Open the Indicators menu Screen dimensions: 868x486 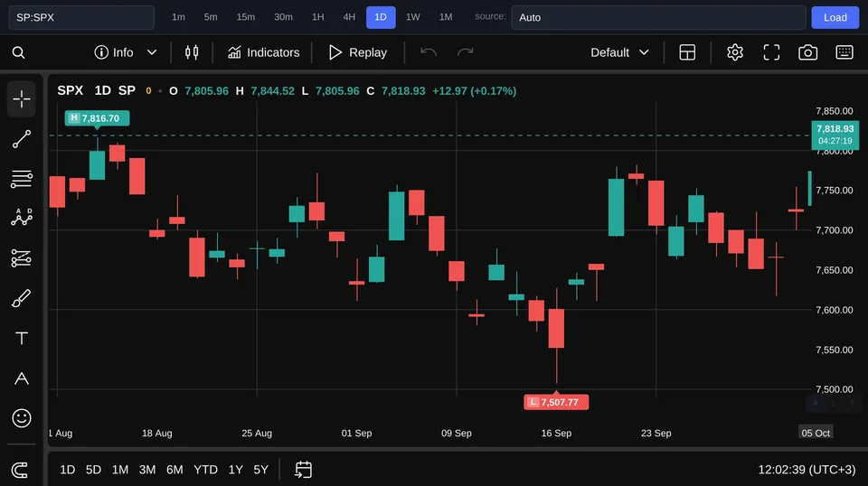263,52
